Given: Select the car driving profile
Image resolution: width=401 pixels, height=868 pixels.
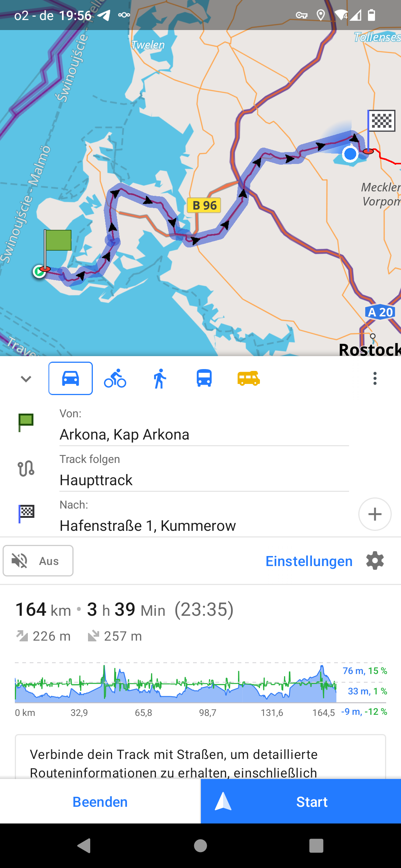Looking at the screenshot, I should point(71,378).
